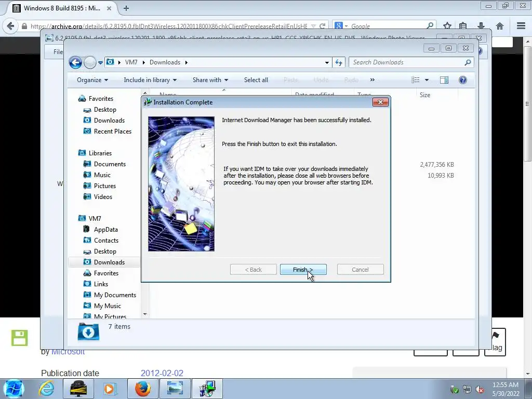Image resolution: width=532 pixels, height=399 pixels.
Task: Switch to Firefox in taskbar
Action: coord(142,389)
